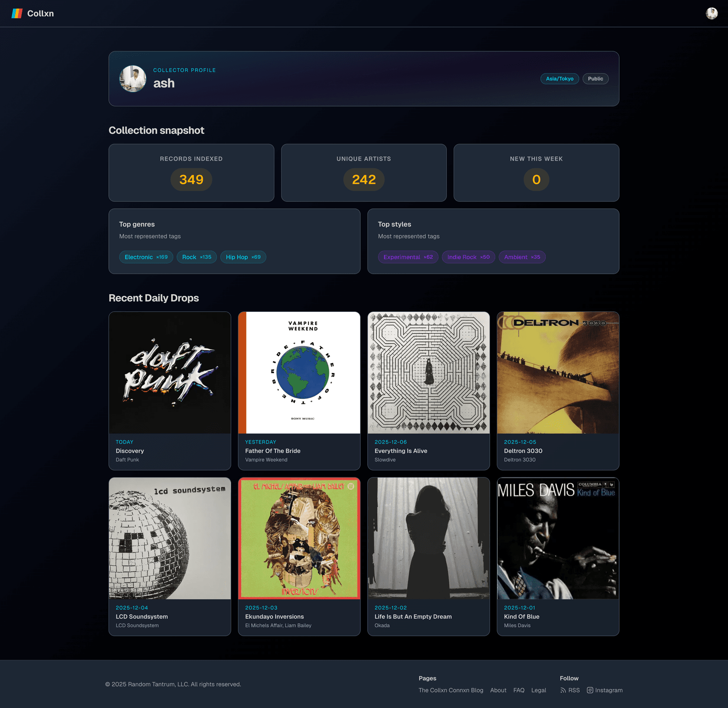Open the Records Indexed count bubble
The image size is (728, 708).
tap(191, 179)
